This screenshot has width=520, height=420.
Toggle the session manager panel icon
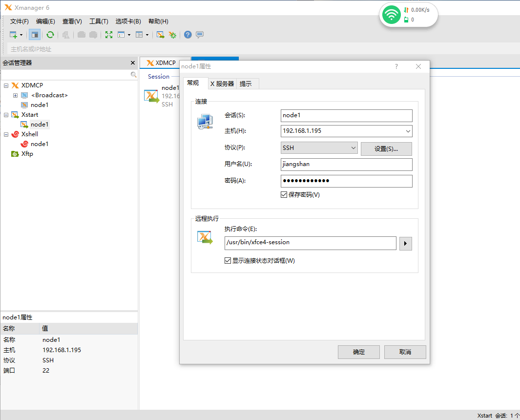(x=35, y=35)
